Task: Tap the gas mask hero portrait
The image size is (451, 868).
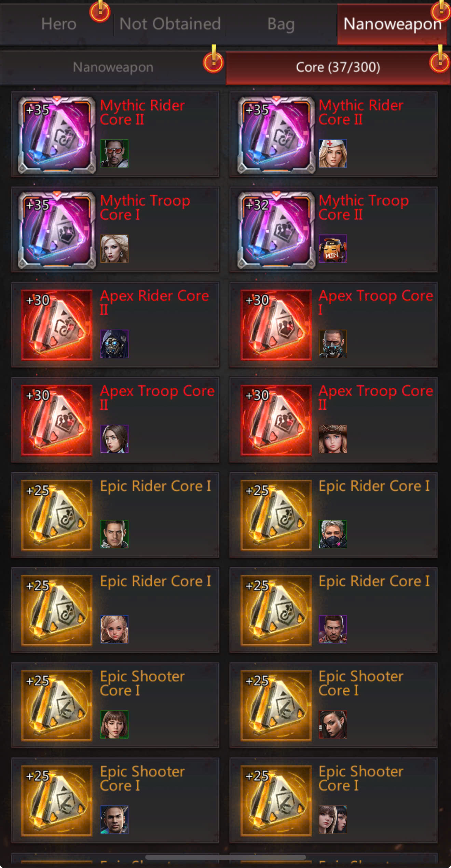Action: (x=333, y=344)
